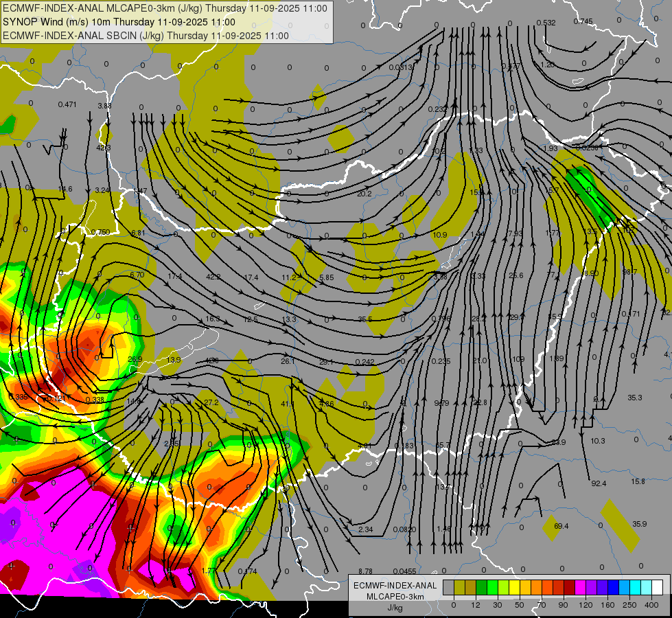Click the '35.3' value on the map
The height and width of the screenshot is (618, 672).
[635, 398]
